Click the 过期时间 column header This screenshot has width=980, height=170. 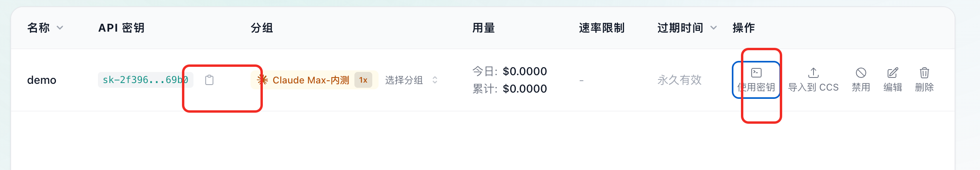coord(680,28)
